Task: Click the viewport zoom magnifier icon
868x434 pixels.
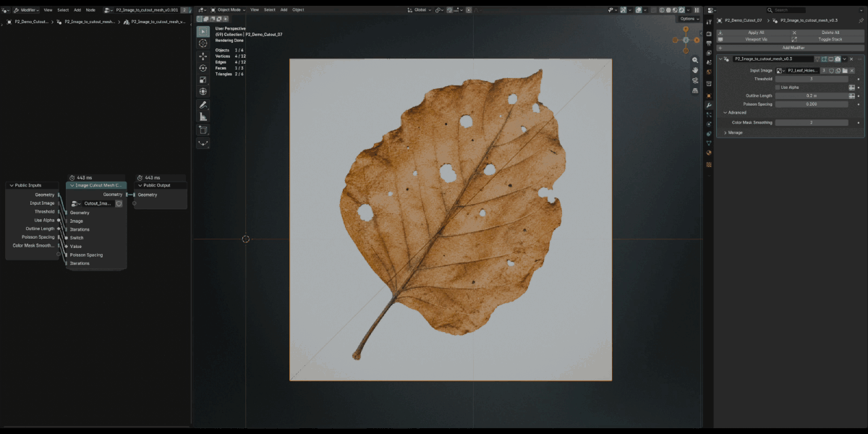Action: [x=695, y=60]
